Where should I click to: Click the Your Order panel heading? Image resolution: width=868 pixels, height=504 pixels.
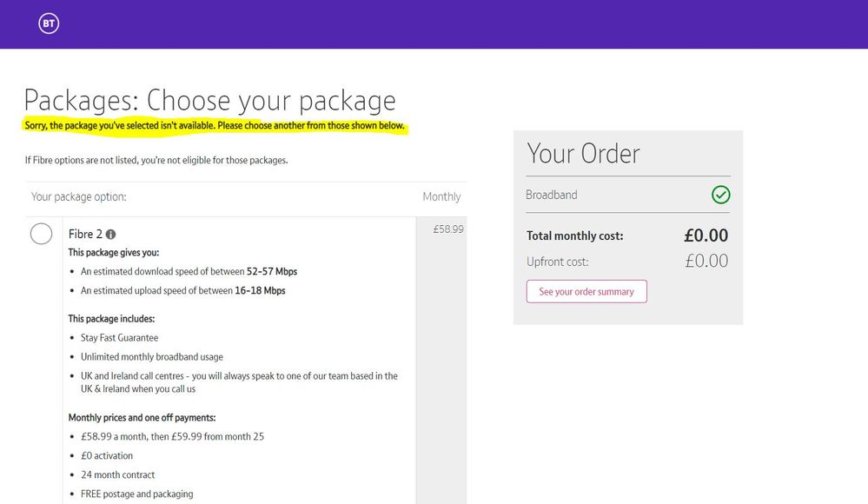point(584,153)
